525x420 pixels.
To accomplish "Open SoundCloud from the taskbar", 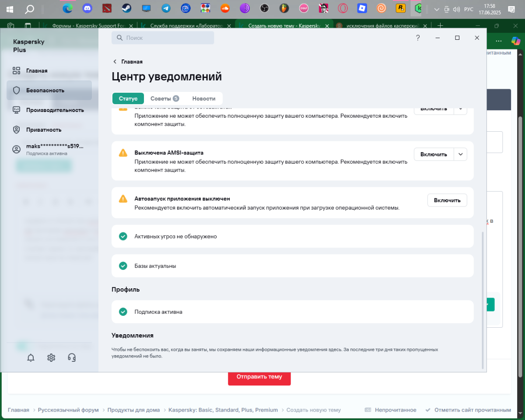I will (225, 8).
